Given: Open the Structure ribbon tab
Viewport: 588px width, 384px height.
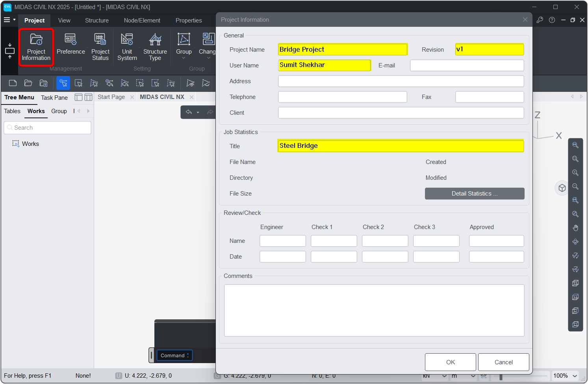Looking at the screenshot, I should pos(97,21).
